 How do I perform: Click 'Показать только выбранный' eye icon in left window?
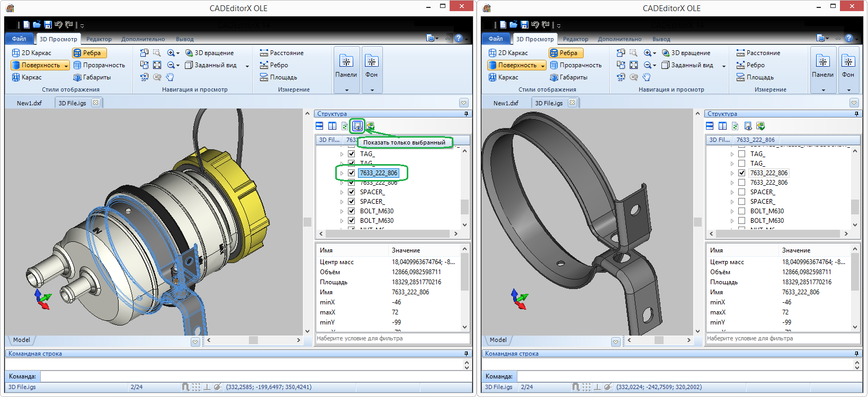(x=357, y=126)
